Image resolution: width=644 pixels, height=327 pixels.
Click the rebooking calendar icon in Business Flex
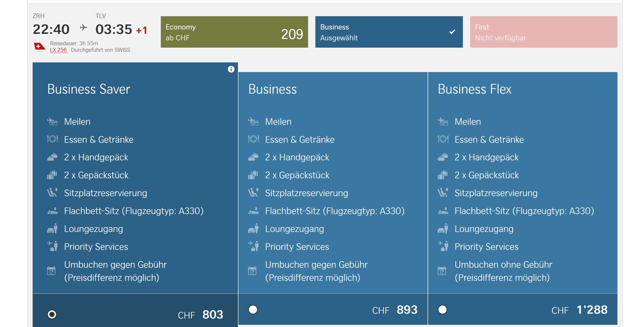(442, 271)
